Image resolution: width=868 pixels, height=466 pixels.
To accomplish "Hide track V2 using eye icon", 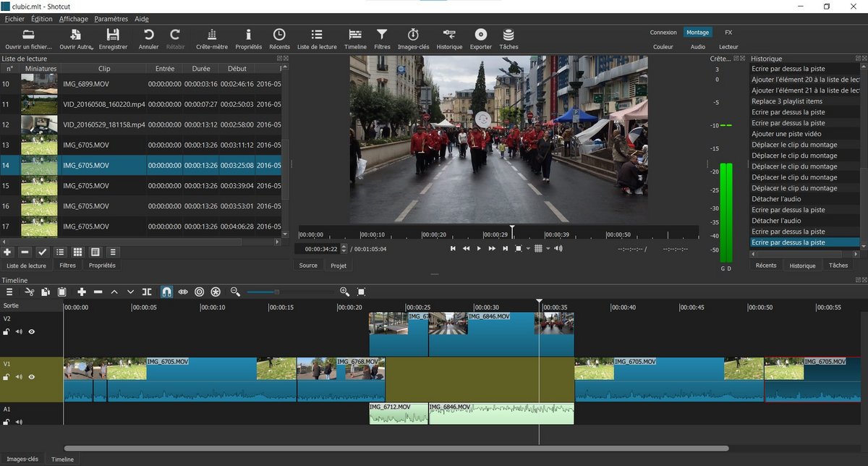I will point(31,332).
